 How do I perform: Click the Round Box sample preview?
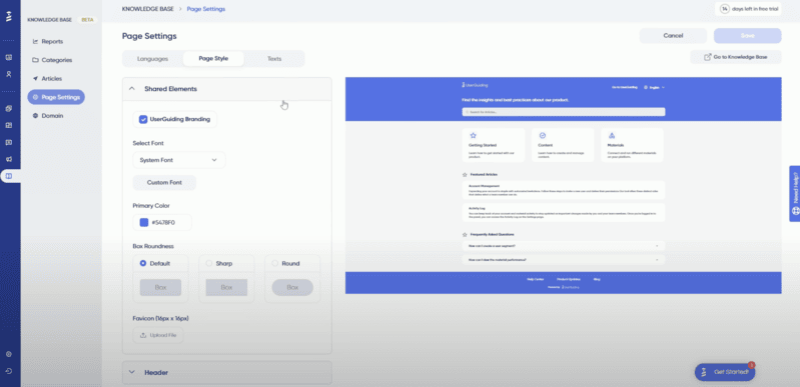click(x=292, y=288)
